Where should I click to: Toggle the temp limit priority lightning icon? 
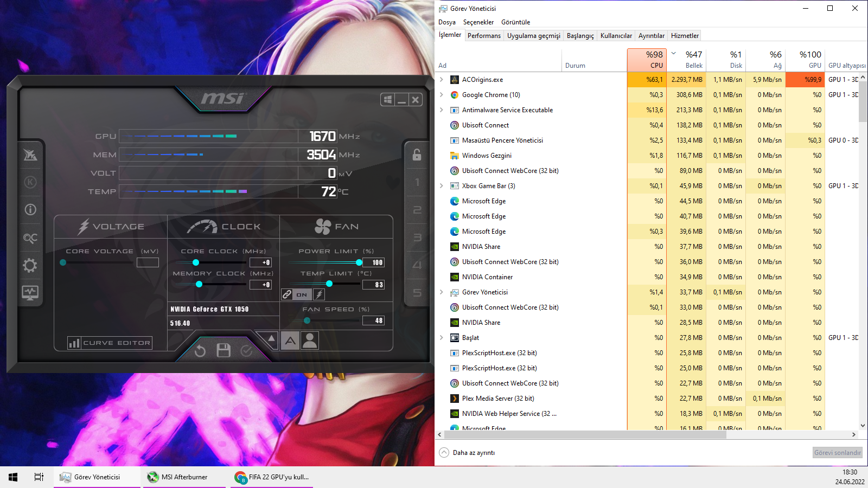point(319,294)
